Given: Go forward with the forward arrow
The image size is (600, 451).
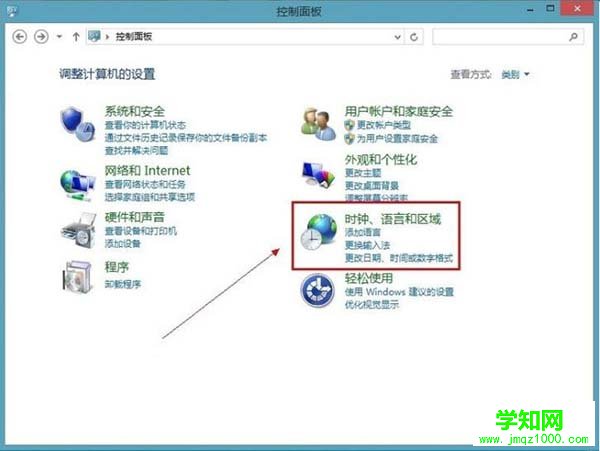Looking at the screenshot, I should [41, 37].
